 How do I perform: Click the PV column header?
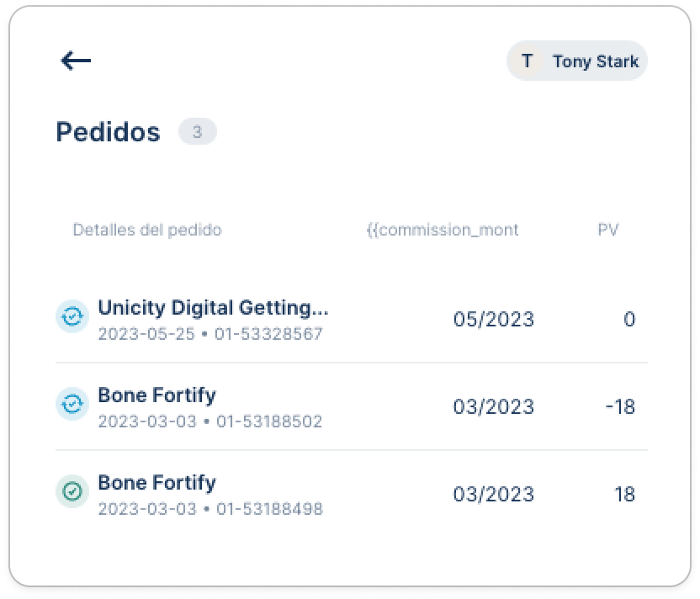pos(608,230)
